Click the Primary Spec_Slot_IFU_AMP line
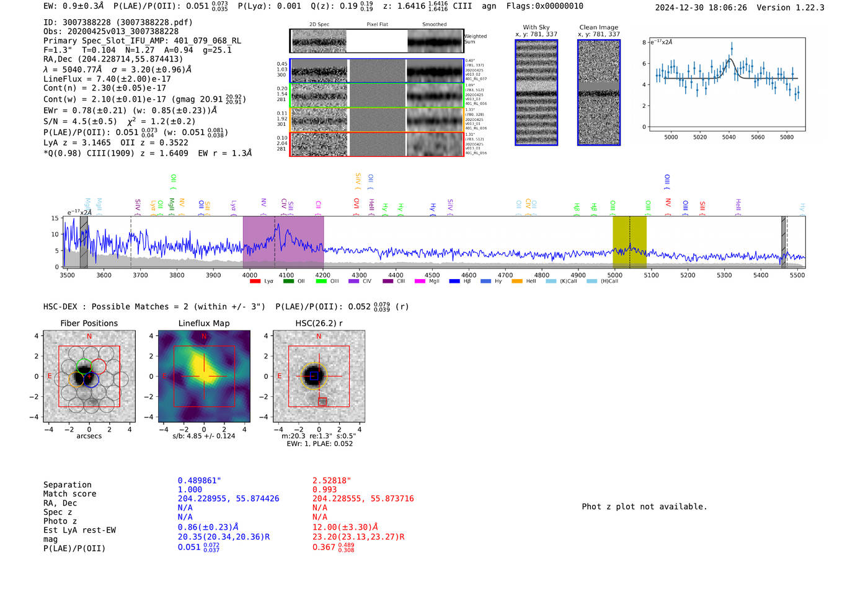This screenshot has width=868, height=591. [x=142, y=41]
